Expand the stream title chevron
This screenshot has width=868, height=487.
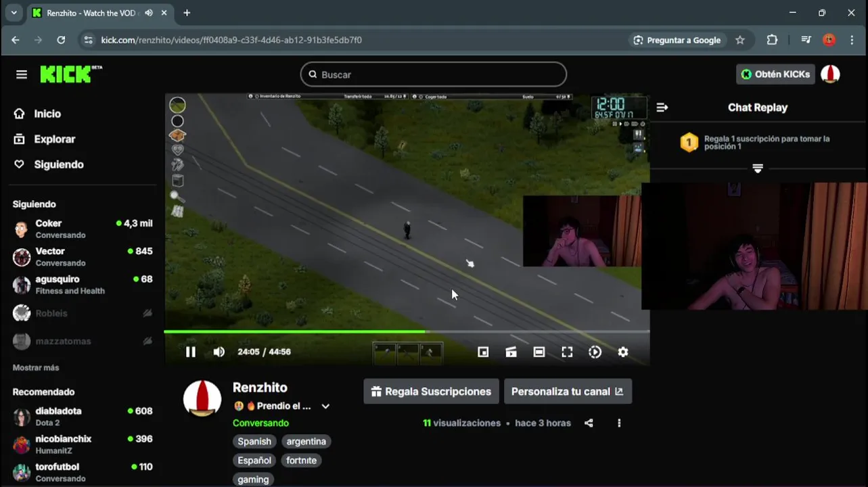coord(325,407)
